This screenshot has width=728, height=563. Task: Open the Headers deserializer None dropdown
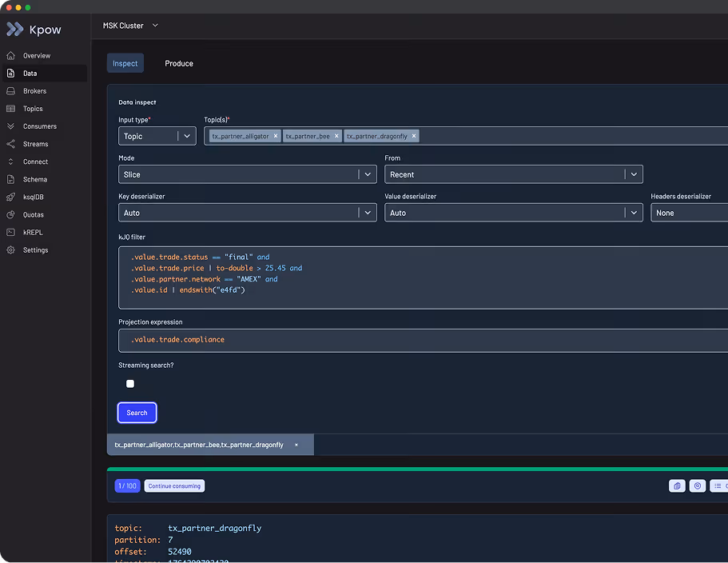click(x=689, y=213)
